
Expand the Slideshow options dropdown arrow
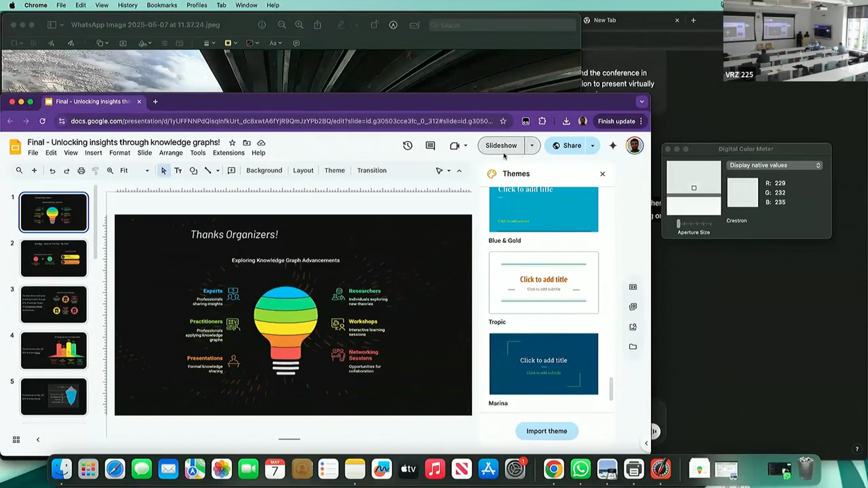pyautogui.click(x=532, y=145)
